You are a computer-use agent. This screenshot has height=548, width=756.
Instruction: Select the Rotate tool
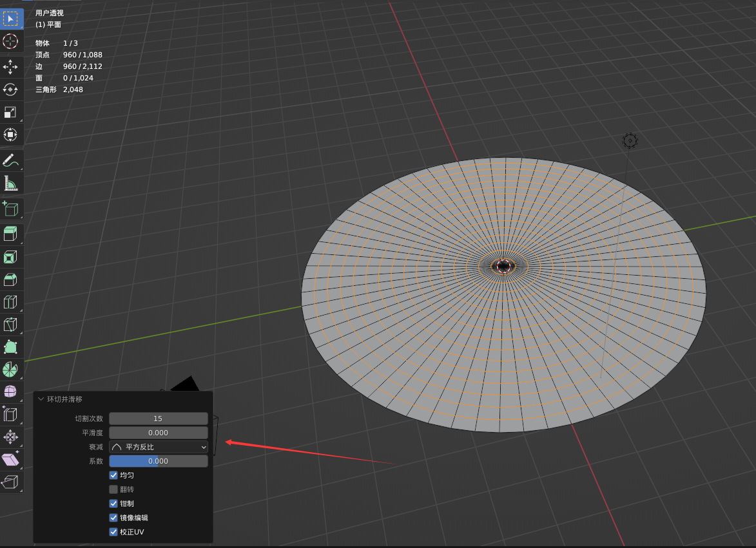click(x=10, y=90)
